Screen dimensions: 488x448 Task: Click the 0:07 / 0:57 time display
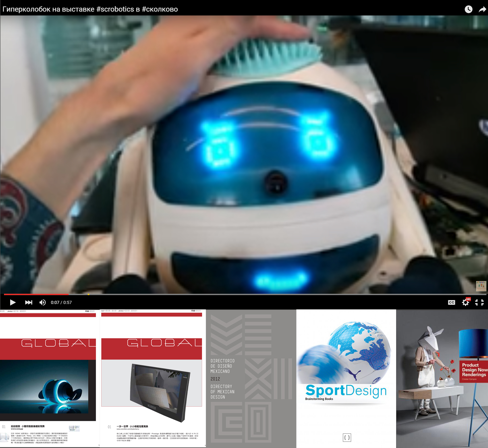[61, 302]
